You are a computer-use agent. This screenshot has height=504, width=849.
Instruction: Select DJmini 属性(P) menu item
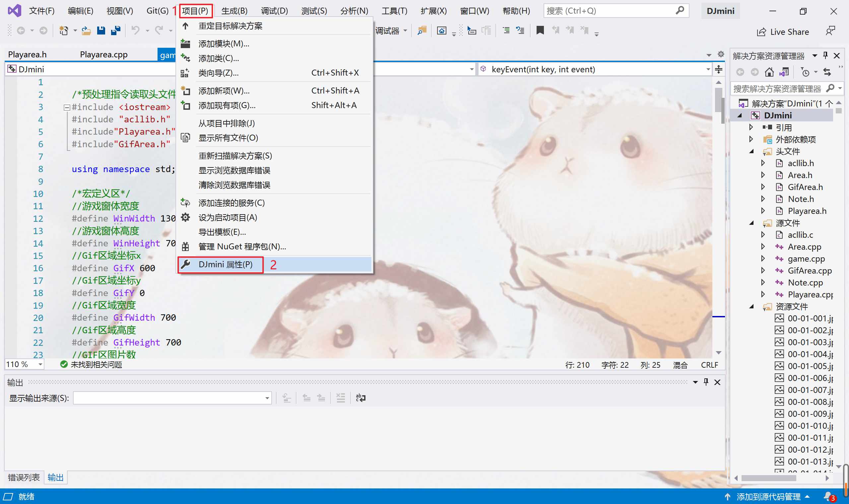(x=225, y=264)
